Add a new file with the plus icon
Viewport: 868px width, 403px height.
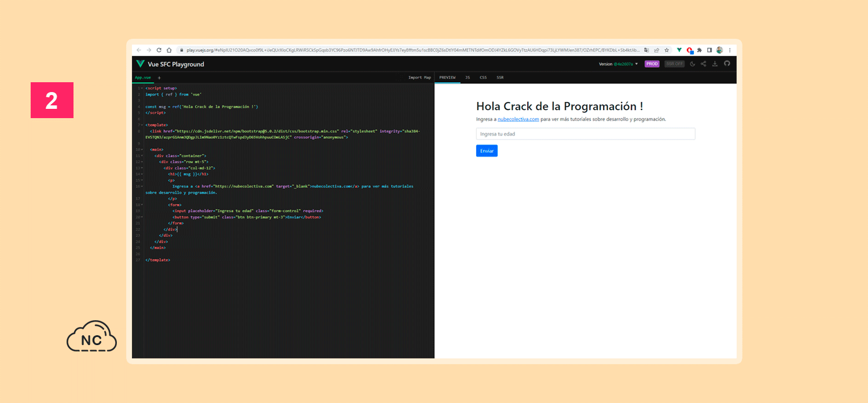tap(159, 78)
